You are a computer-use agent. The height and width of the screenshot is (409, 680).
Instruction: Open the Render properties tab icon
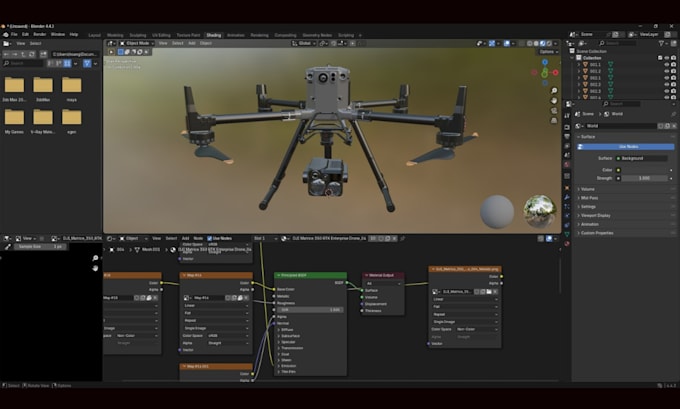tap(567, 127)
